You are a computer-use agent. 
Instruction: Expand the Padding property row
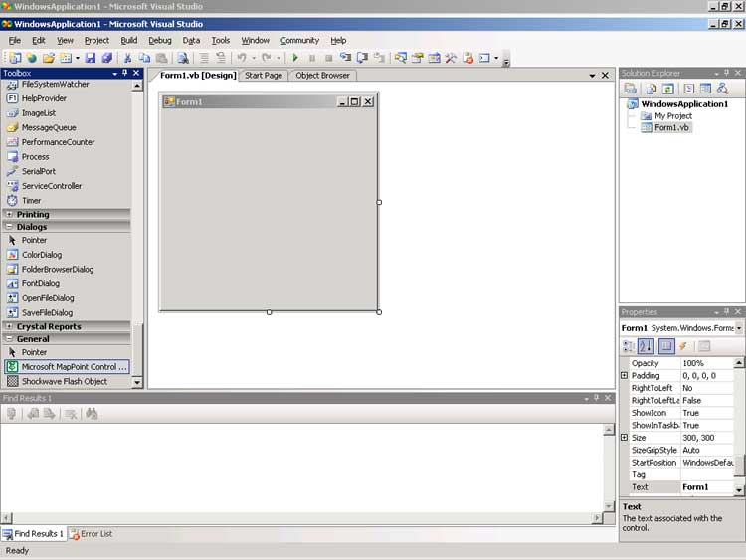click(625, 375)
